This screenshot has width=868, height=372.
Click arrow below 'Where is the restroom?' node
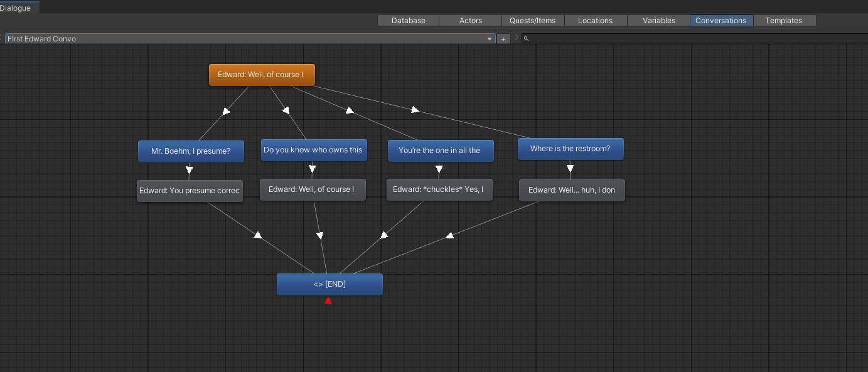(x=570, y=168)
